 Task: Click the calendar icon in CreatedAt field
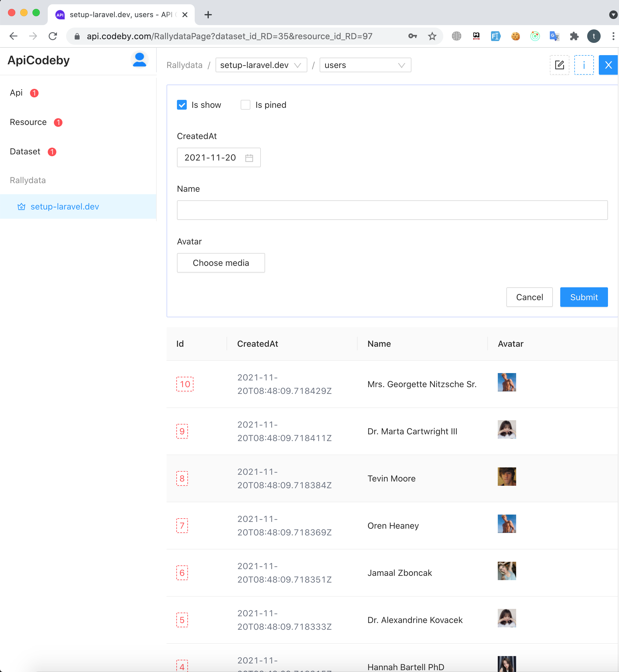pyautogui.click(x=249, y=157)
